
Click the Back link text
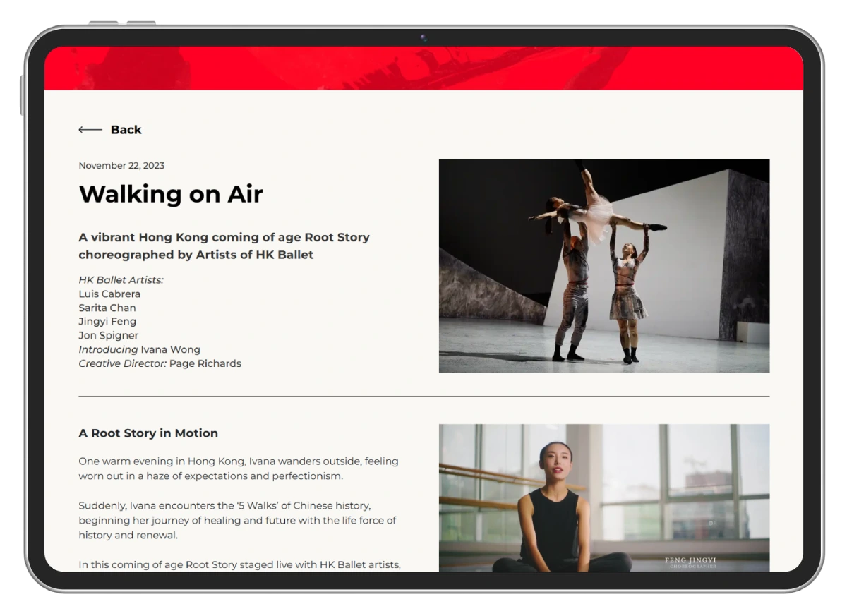tap(126, 130)
